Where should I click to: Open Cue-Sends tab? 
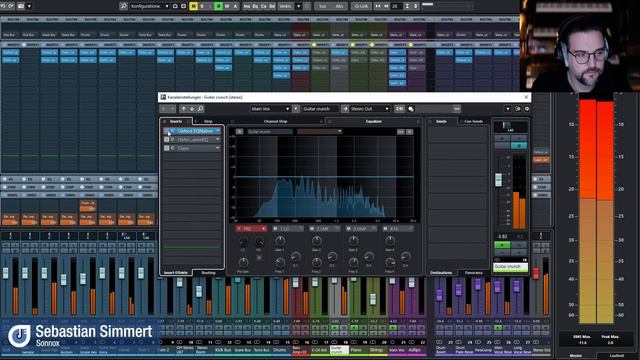pos(473,121)
